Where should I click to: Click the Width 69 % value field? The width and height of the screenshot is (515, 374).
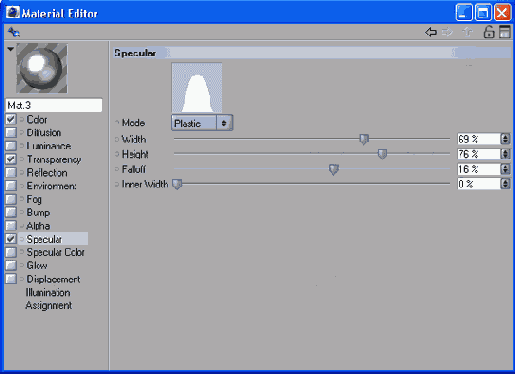pos(479,139)
